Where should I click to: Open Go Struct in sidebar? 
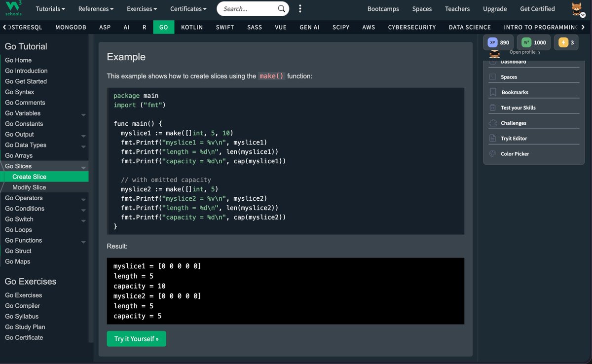pos(18,251)
